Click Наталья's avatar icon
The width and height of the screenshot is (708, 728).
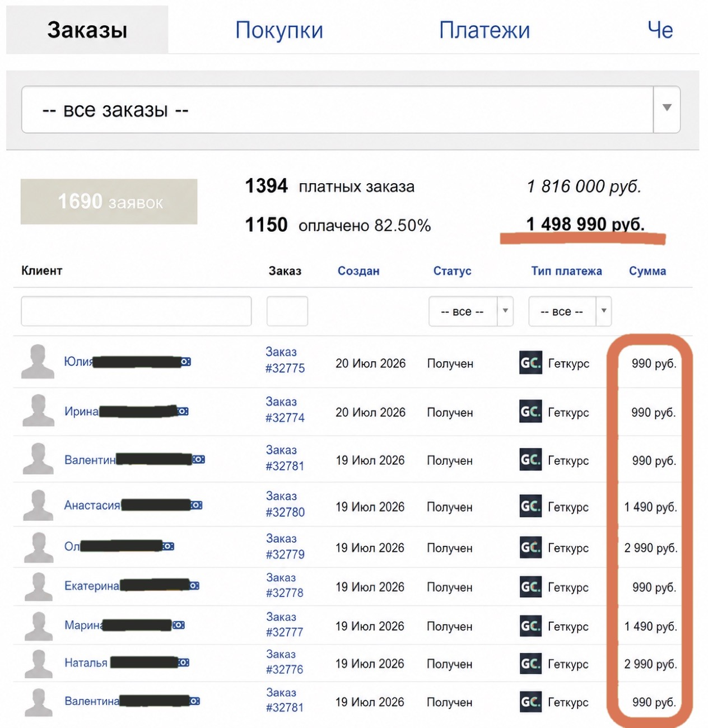tap(38, 664)
